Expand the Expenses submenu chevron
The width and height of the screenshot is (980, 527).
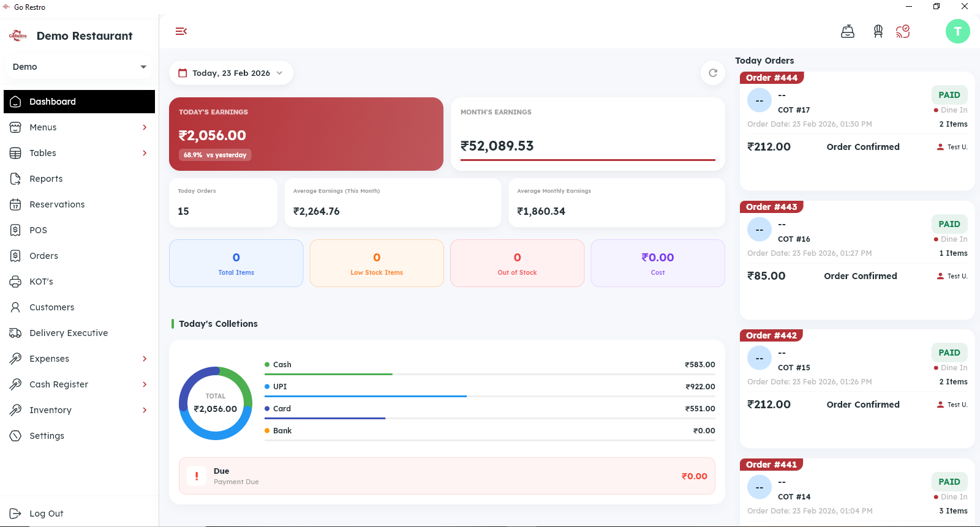(145, 359)
